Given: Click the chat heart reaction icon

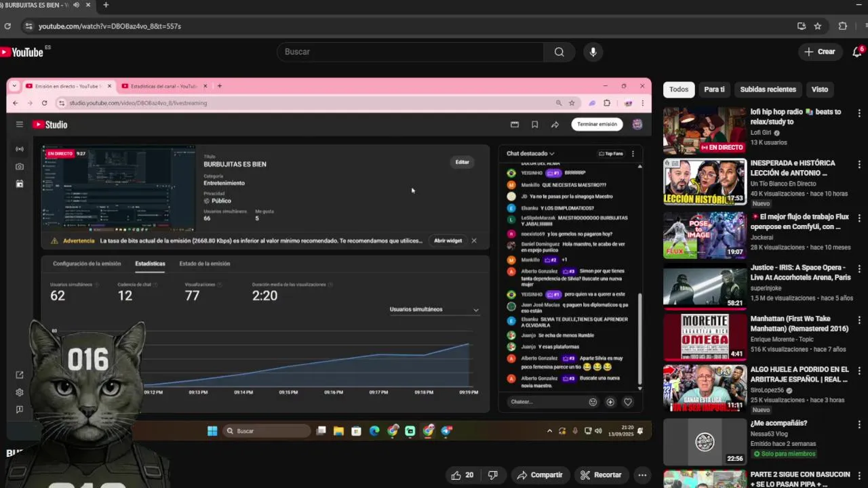Looking at the screenshot, I should pos(628,402).
